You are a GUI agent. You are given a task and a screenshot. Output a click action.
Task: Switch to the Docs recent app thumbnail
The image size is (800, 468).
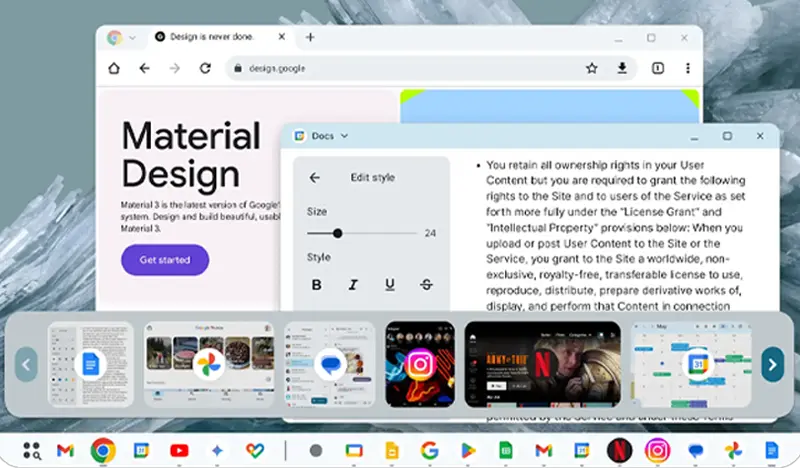click(91, 364)
